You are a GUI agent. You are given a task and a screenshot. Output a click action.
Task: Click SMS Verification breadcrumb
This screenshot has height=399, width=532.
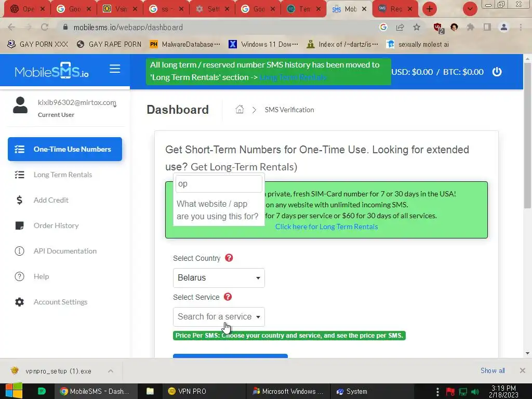click(289, 110)
